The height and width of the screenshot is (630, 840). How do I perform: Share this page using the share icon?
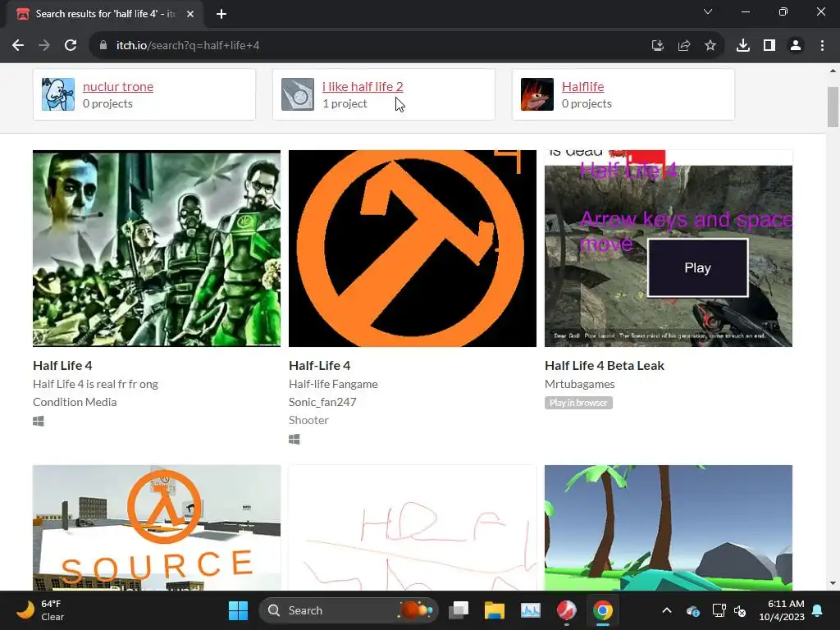coord(684,46)
